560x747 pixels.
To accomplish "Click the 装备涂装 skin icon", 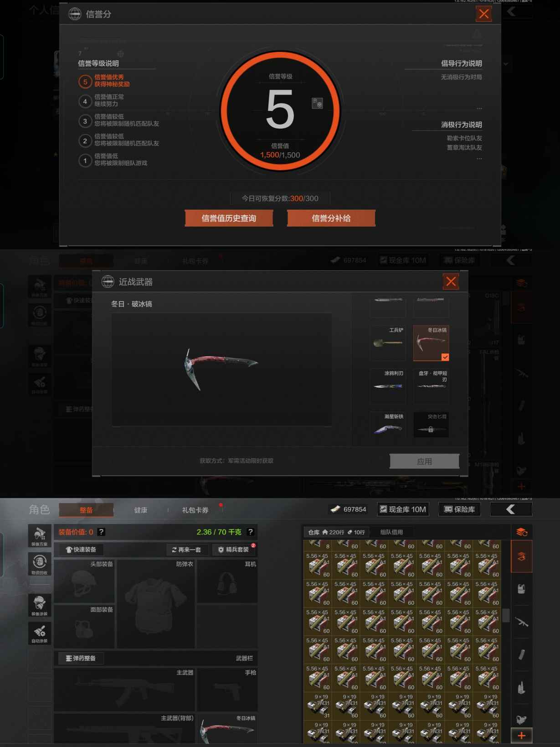I will point(40,605).
